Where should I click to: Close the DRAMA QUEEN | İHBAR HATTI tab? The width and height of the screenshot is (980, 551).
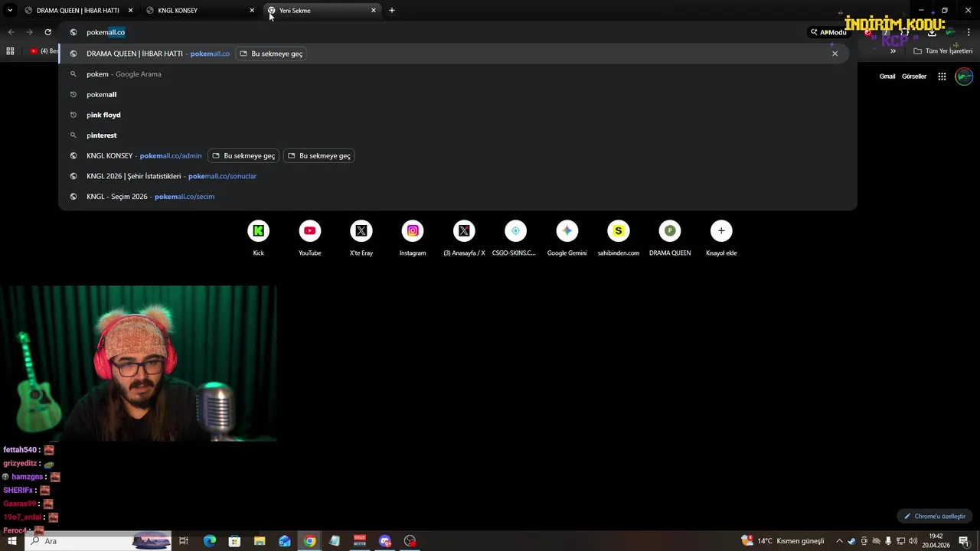tap(130, 11)
